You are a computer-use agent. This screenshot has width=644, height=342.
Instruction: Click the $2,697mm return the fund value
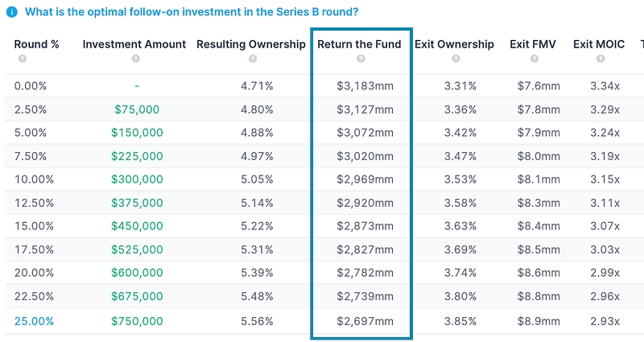click(x=365, y=321)
